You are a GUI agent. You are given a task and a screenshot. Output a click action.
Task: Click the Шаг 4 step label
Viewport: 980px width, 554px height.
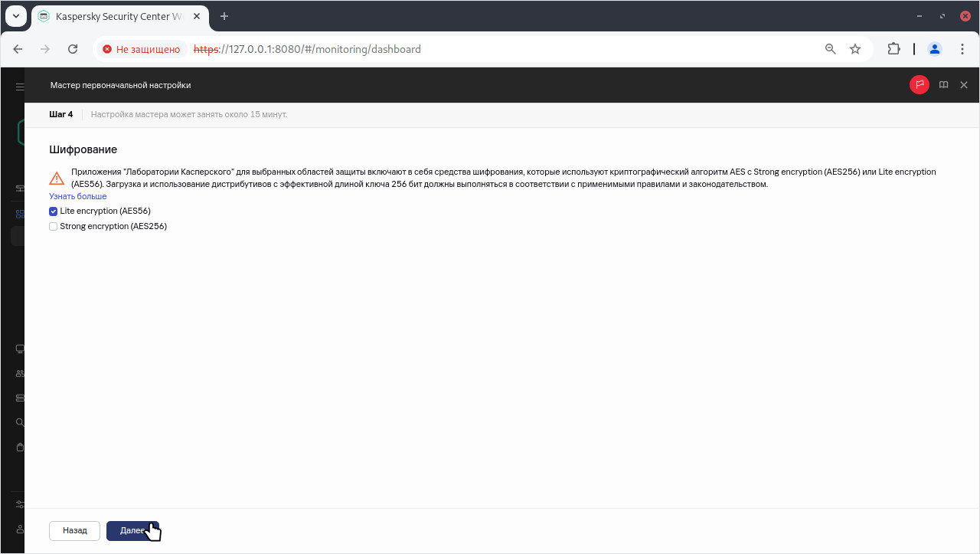pos(61,114)
